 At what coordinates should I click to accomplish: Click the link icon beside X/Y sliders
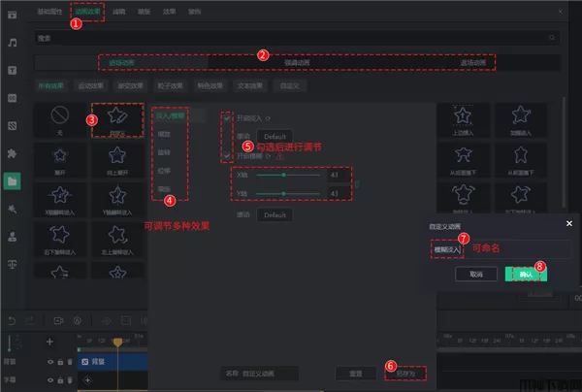point(357,184)
